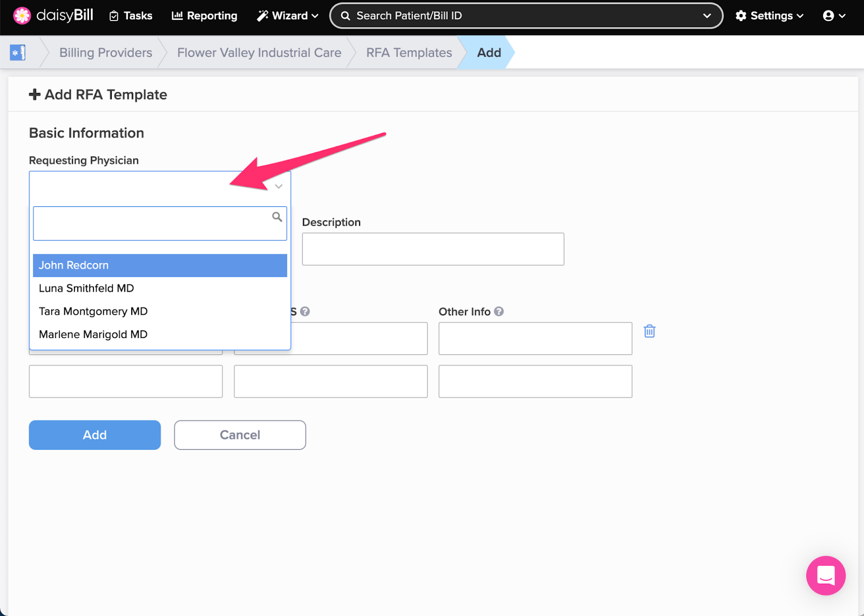Expand the Search Patient/Bill ID dropdown arrow

coord(706,16)
